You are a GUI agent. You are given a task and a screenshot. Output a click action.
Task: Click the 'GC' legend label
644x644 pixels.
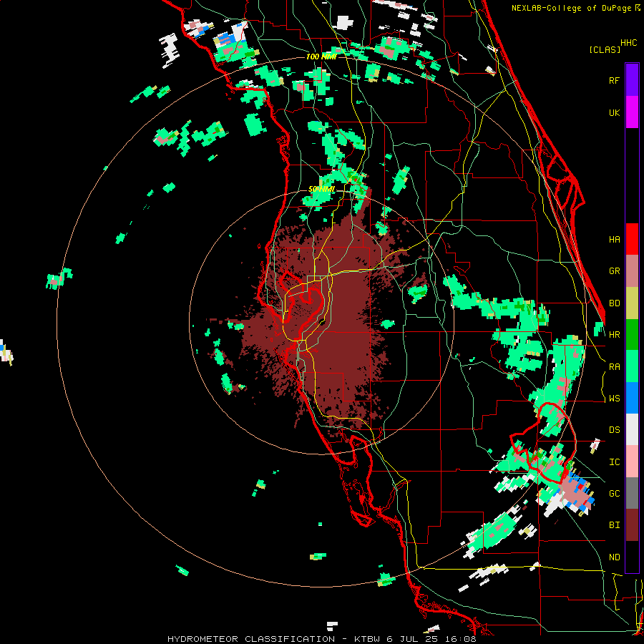click(614, 494)
